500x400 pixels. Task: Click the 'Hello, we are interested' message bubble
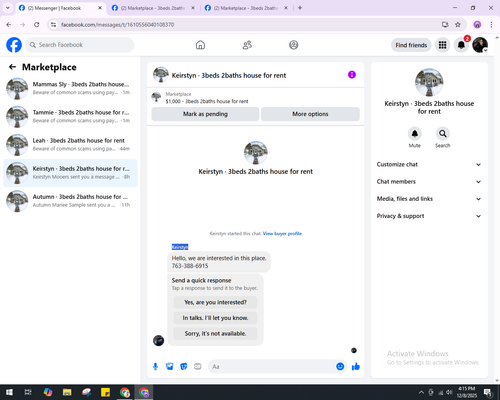(x=219, y=262)
